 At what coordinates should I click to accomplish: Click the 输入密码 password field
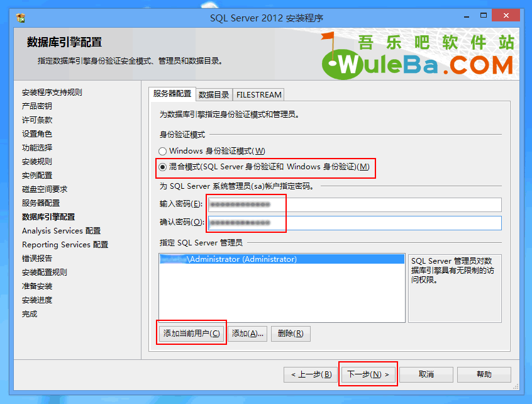click(355, 205)
